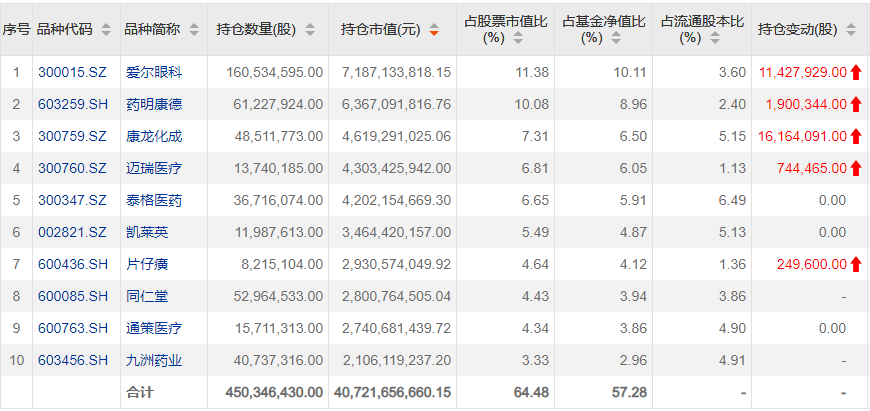
Task: Sort by 占基金净值比 column arrows
Action: pos(615,38)
